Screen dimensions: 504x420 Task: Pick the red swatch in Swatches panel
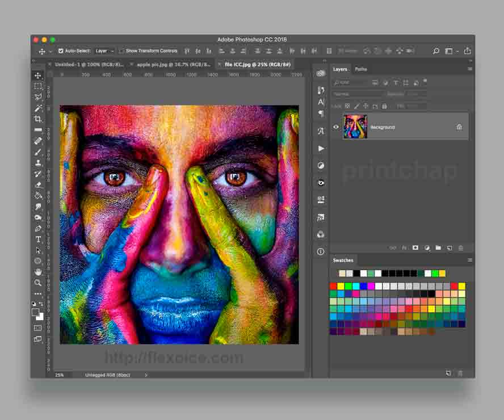coord(333,286)
